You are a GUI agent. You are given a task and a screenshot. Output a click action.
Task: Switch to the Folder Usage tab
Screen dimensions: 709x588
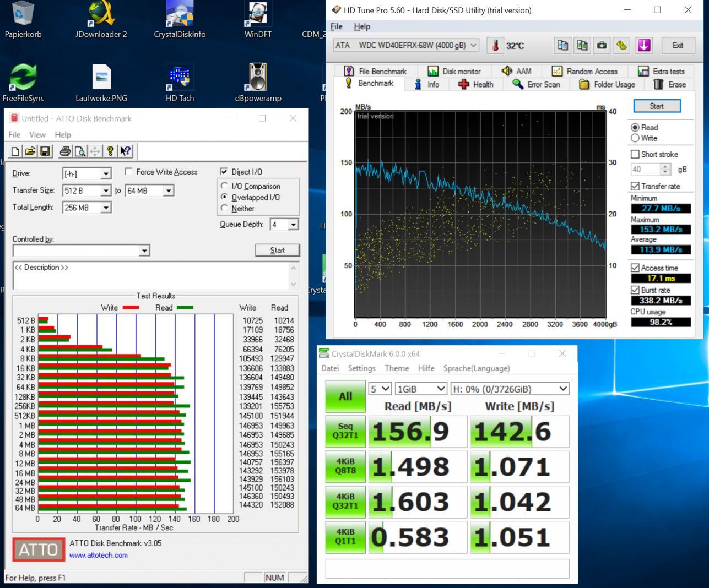click(x=608, y=84)
